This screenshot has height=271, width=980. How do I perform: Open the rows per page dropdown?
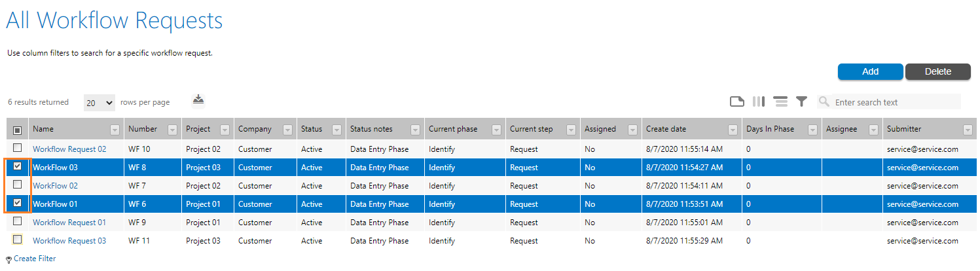click(x=100, y=103)
